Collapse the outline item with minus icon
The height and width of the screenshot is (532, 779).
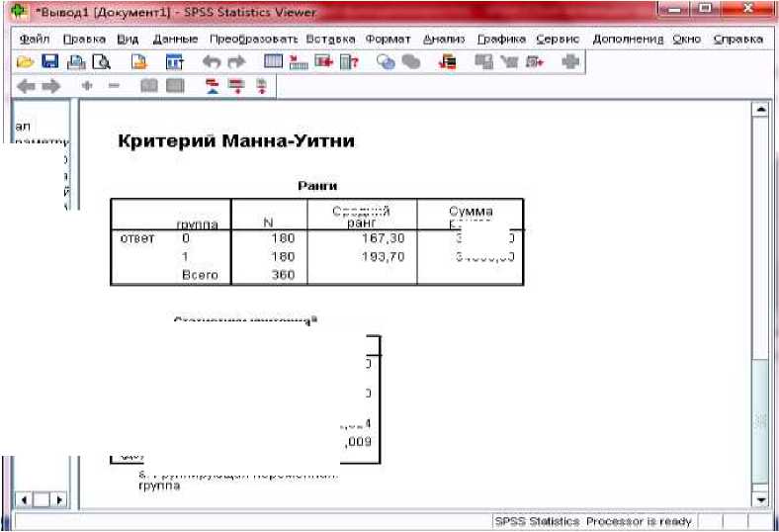(113, 87)
